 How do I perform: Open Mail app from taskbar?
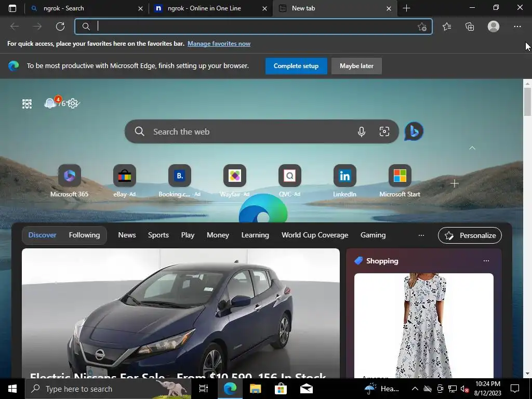coord(307,389)
